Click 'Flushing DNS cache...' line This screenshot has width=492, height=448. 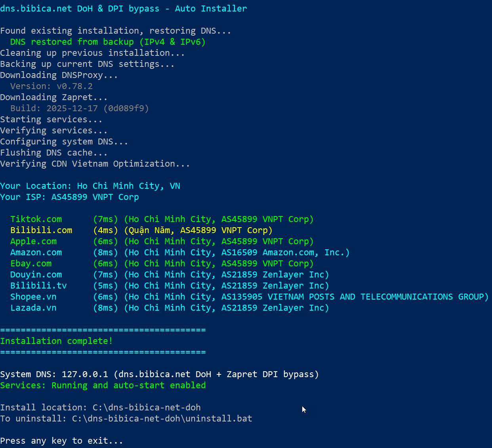tap(54, 153)
